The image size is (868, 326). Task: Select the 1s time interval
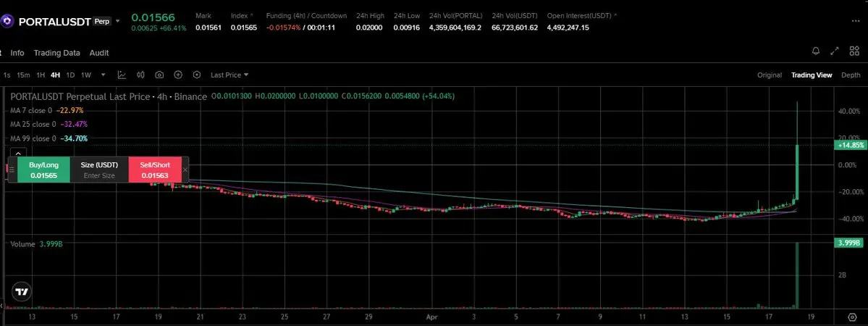click(x=7, y=75)
